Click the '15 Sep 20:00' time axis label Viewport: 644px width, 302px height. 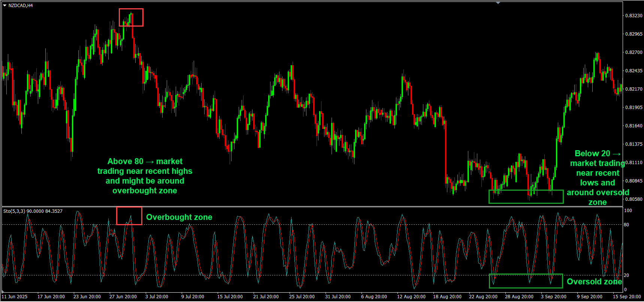[x=627, y=297]
